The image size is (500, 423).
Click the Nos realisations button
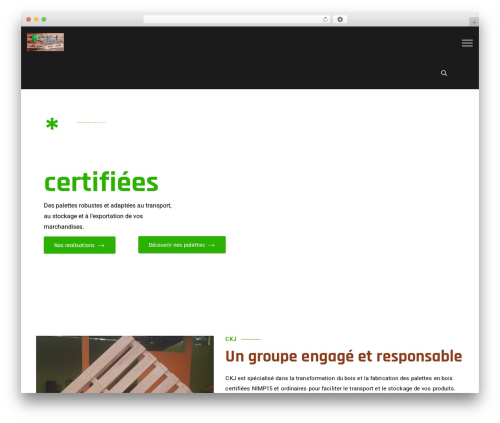[x=80, y=245]
